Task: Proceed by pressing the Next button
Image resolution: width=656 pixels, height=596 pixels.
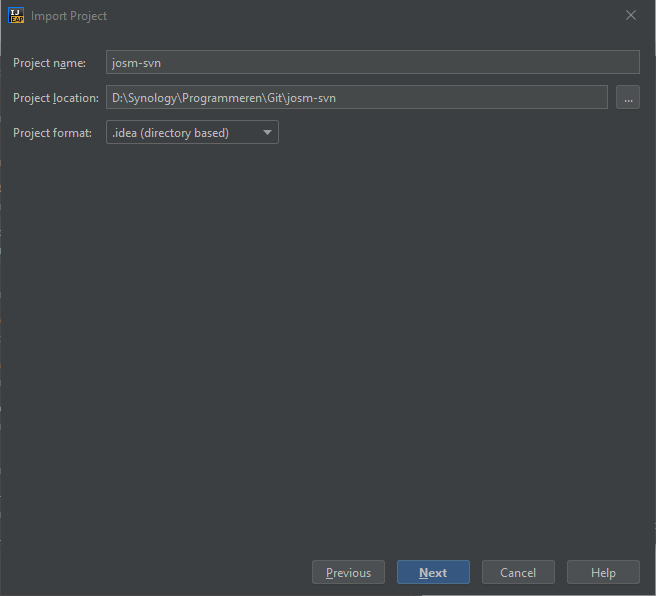Action: [x=433, y=573]
